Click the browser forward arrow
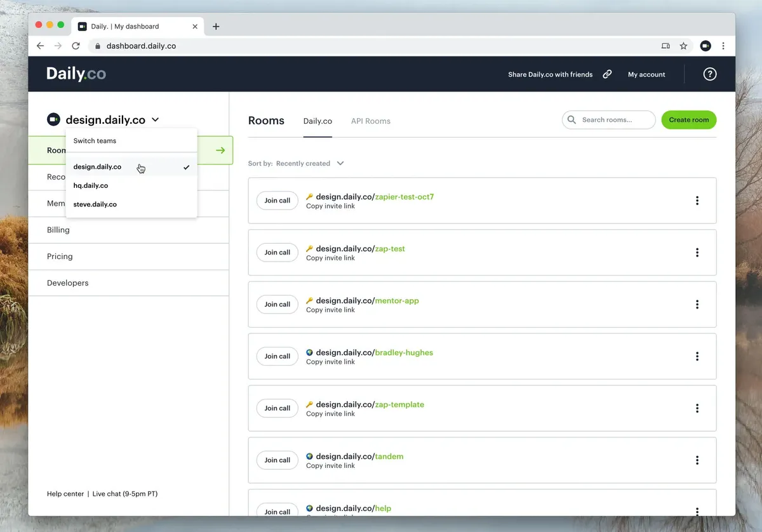The width and height of the screenshot is (762, 532). pos(58,46)
